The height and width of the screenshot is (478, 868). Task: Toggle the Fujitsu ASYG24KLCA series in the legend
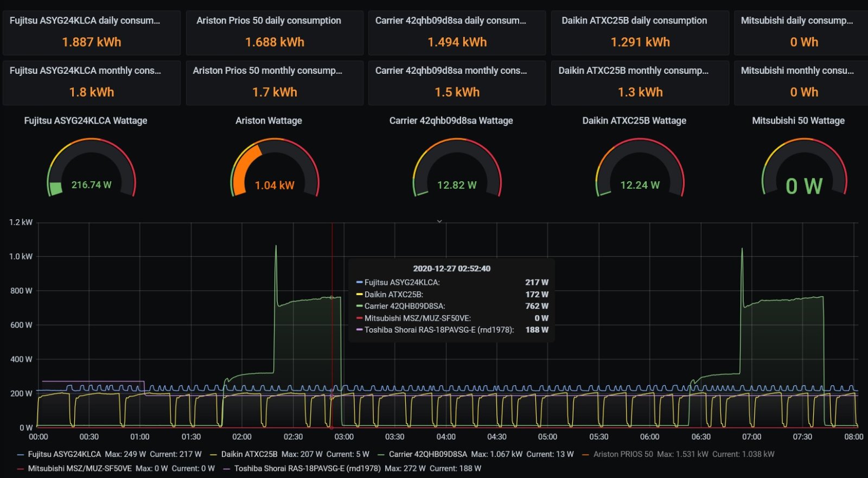point(65,454)
